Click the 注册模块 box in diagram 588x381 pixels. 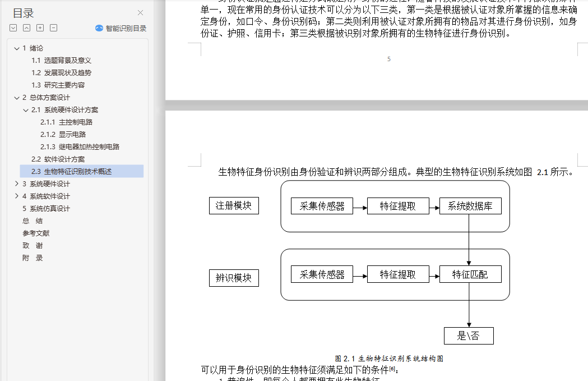[234, 206]
